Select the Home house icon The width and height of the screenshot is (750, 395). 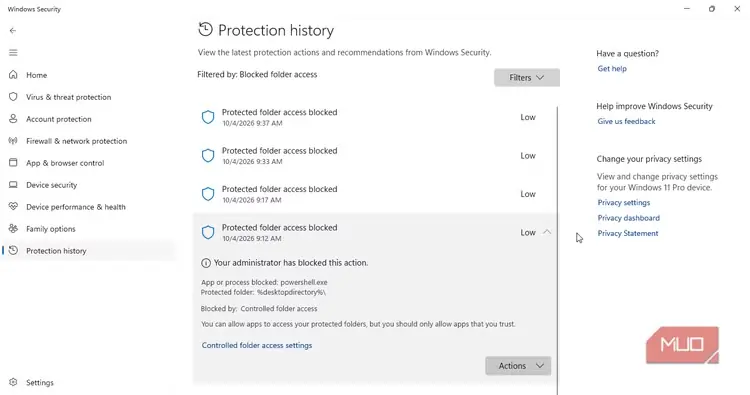13,75
